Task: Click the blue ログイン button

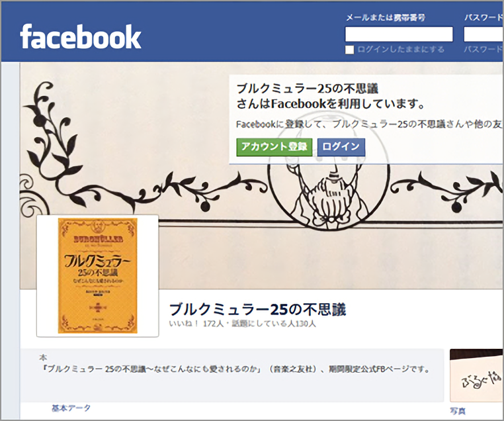Action: tap(341, 147)
